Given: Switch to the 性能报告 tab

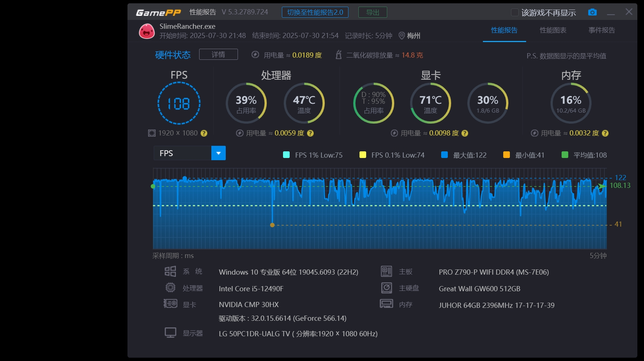Looking at the screenshot, I should tap(504, 30).
